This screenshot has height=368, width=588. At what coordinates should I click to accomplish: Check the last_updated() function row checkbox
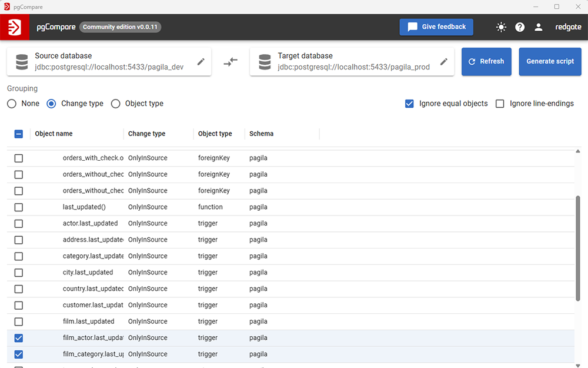pos(19,207)
